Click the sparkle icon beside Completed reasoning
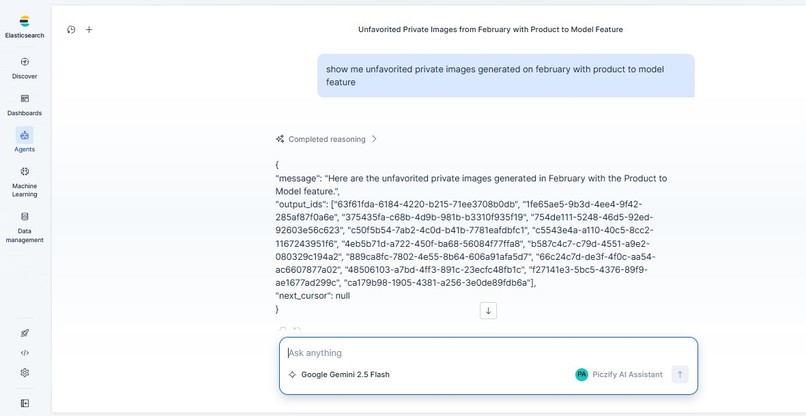The image size is (806, 416). (280, 139)
